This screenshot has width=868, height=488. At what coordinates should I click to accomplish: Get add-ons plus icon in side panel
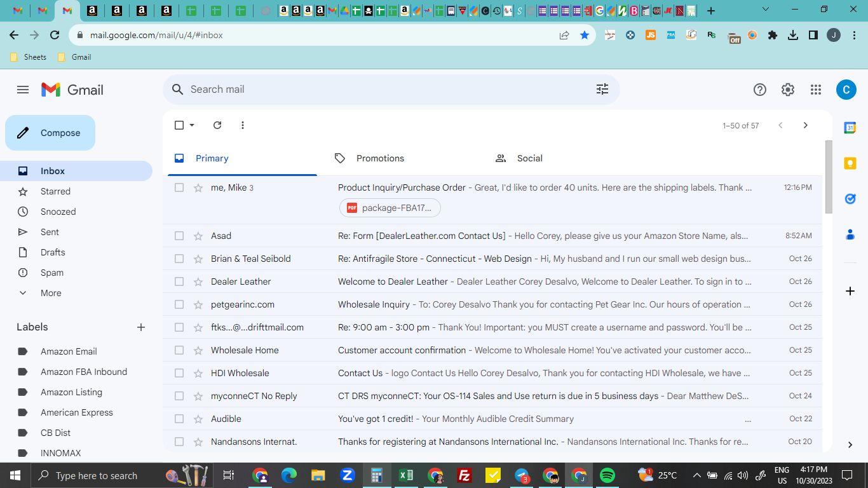[x=850, y=291]
